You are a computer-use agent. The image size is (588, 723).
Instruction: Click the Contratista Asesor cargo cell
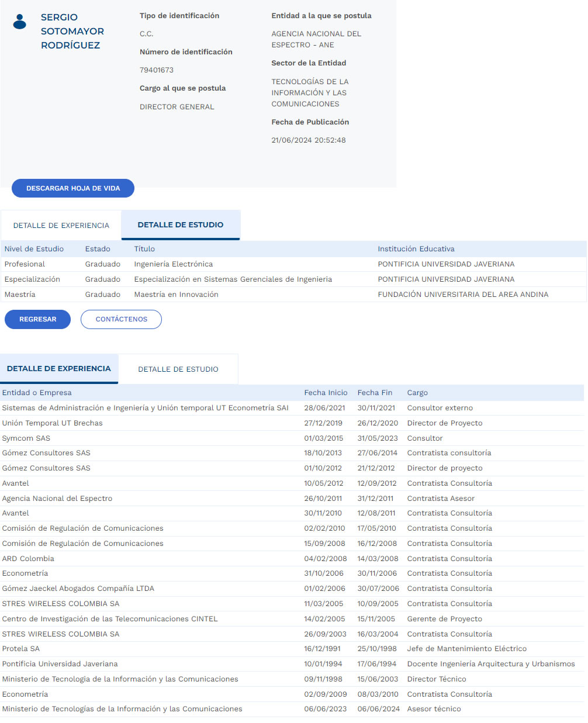pyautogui.click(x=441, y=499)
